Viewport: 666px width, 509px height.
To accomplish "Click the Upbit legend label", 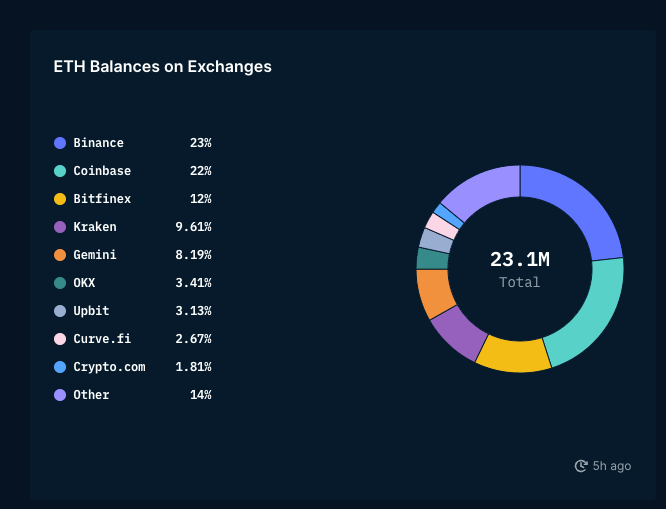I will (x=91, y=311).
